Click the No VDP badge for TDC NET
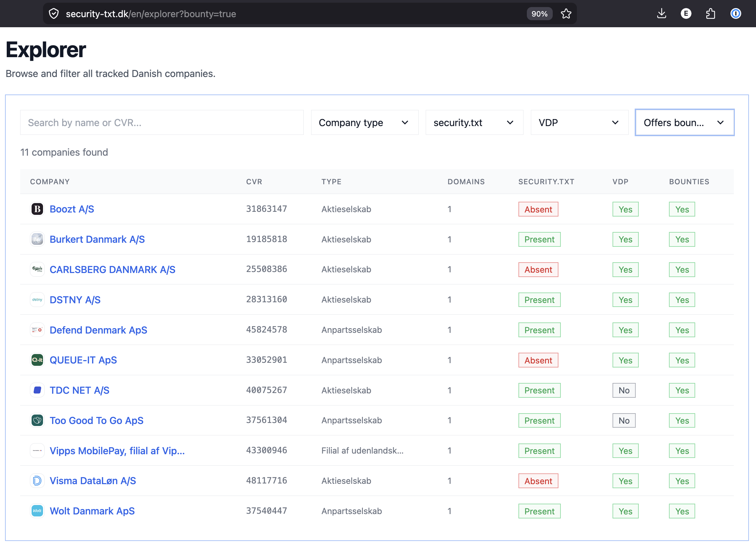The image size is (756, 544). pyautogui.click(x=624, y=390)
